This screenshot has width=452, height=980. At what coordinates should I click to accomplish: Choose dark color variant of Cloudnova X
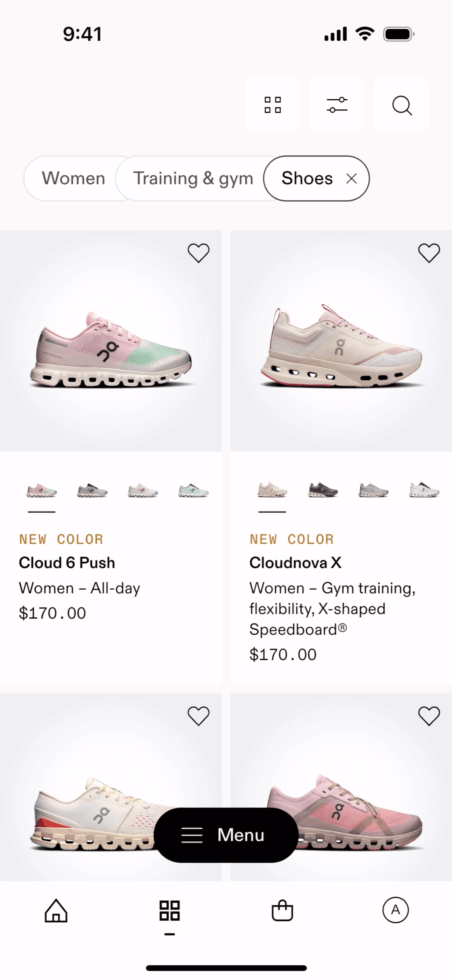(x=323, y=490)
